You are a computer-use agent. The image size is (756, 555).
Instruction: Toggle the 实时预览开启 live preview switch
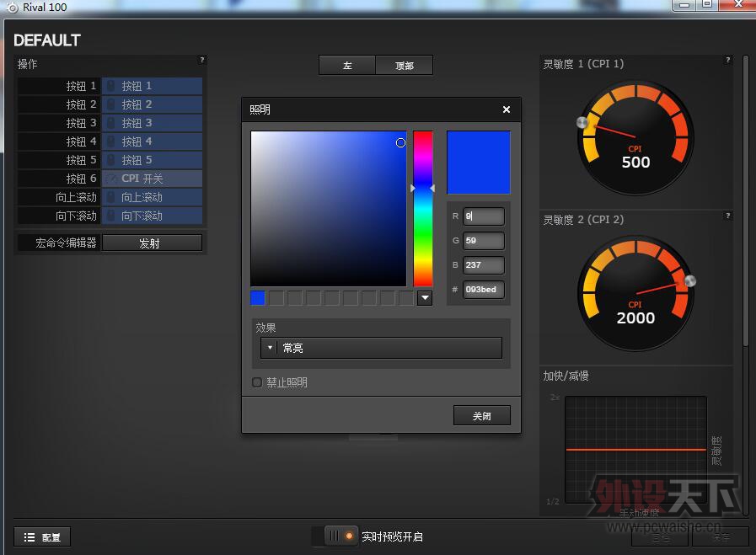click(x=341, y=536)
